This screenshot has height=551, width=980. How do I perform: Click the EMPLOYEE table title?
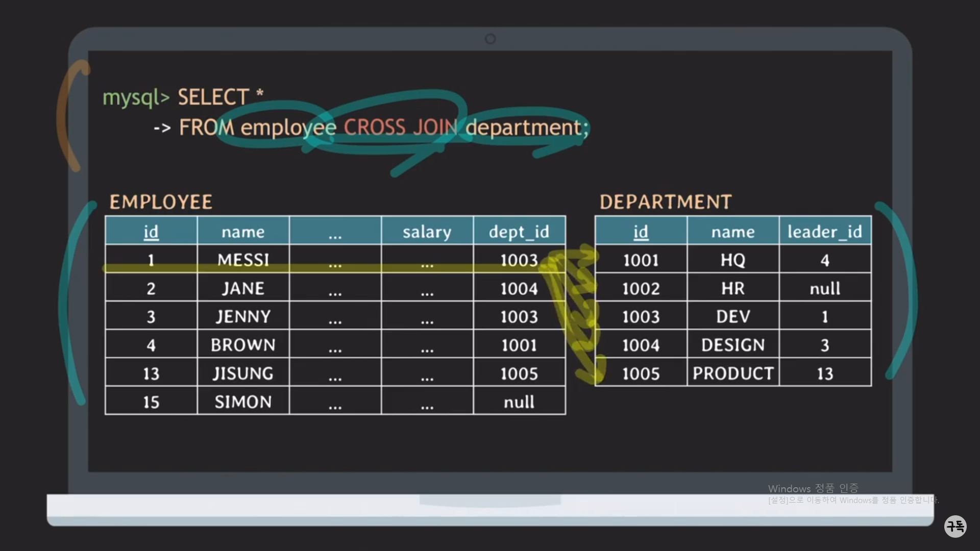point(161,202)
